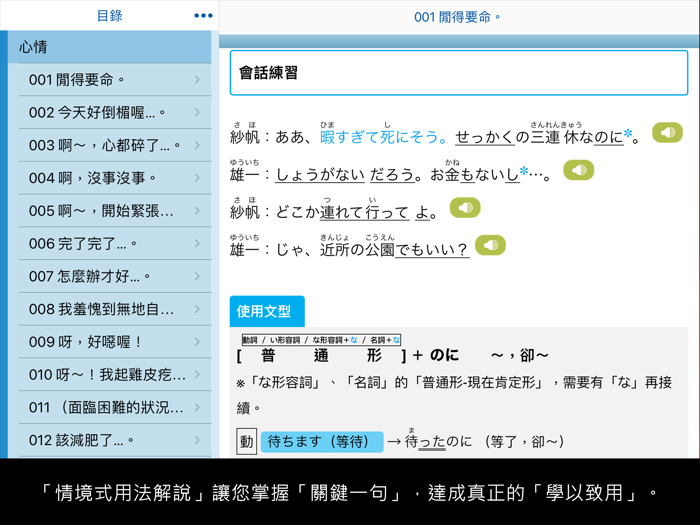The height and width of the screenshot is (525, 700).
Task: Expand chevron on row 008 我羞愧到無地自
Action: 197,309
